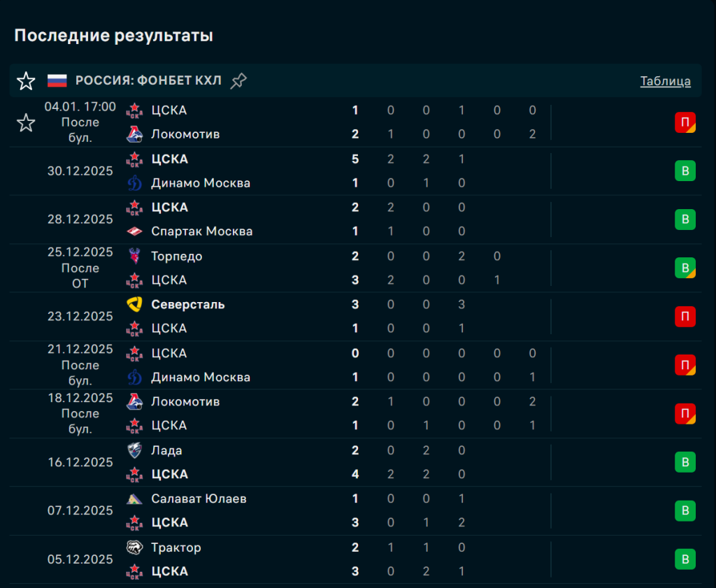Click Локомотив logo in 04.01 match
This screenshot has height=588, width=716.
(x=134, y=134)
